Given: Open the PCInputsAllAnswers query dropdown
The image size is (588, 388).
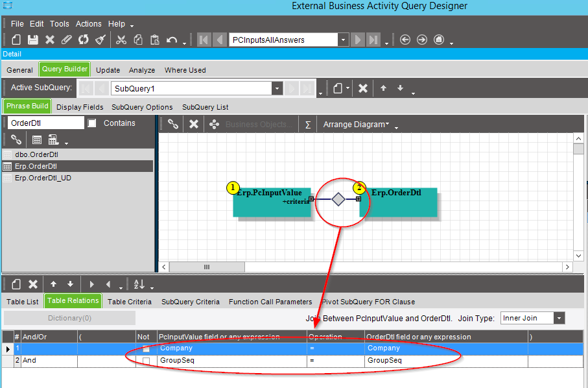Looking at the screenshot, I should pyautogui.click(x=343, y=40).
